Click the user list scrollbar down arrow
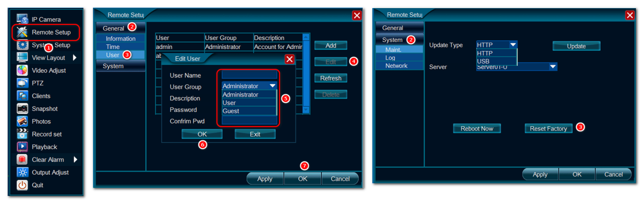Image resolution: width=644 pixels, height=204 pixels. click(x=306, y=110)
